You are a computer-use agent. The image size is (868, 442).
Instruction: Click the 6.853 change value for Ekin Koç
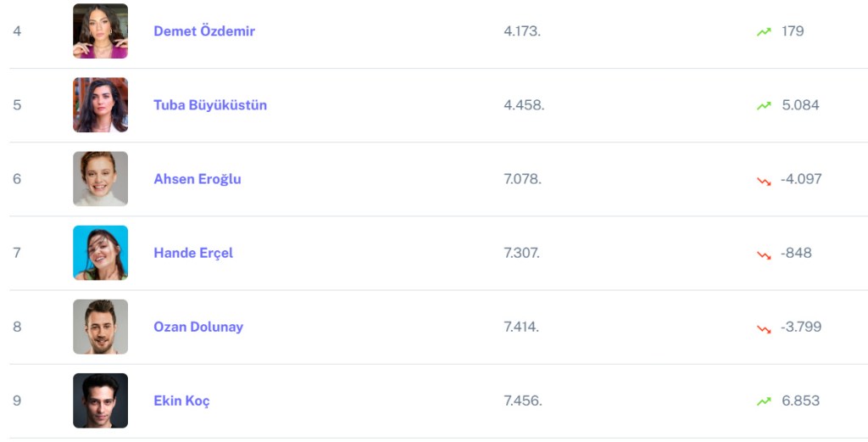pyautogui.click(x=800, y=400)
